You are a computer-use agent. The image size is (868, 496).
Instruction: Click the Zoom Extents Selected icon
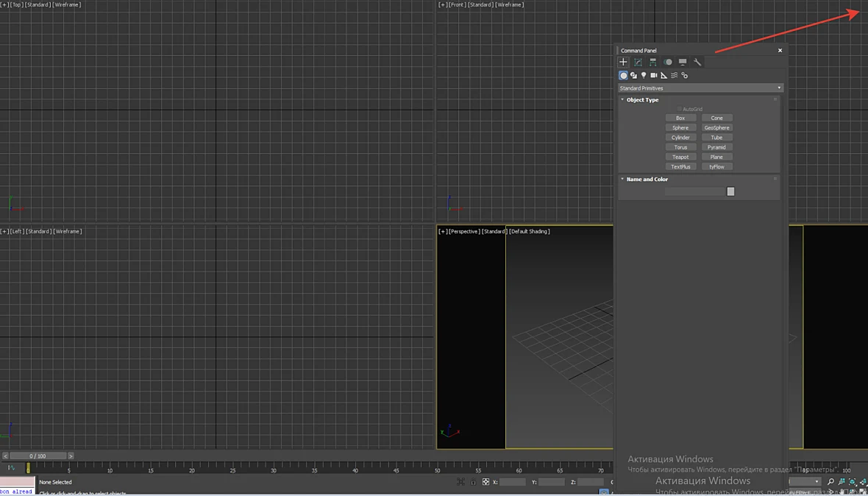pos(853,481)
